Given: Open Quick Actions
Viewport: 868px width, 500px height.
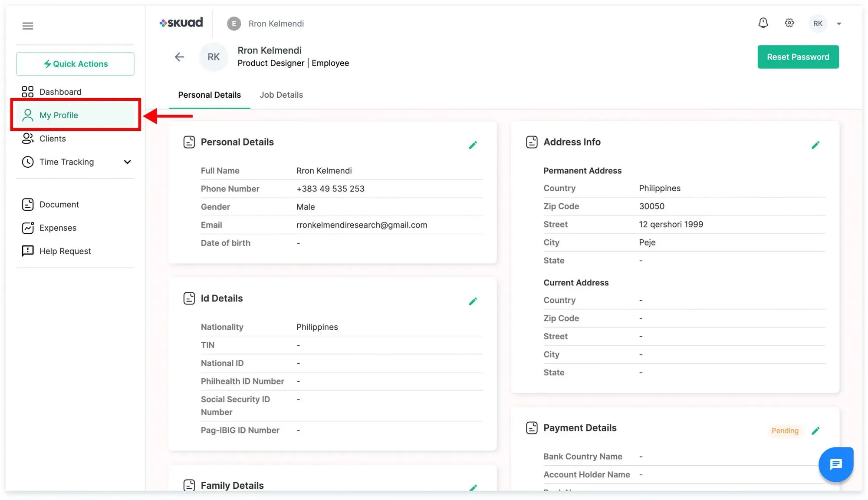Looking at the screenshot, I should (75, 64).
